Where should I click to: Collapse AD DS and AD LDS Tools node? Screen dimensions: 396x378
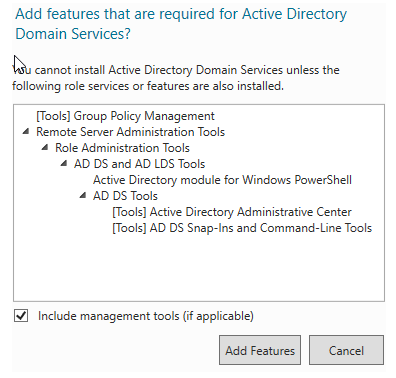[64, 163]
